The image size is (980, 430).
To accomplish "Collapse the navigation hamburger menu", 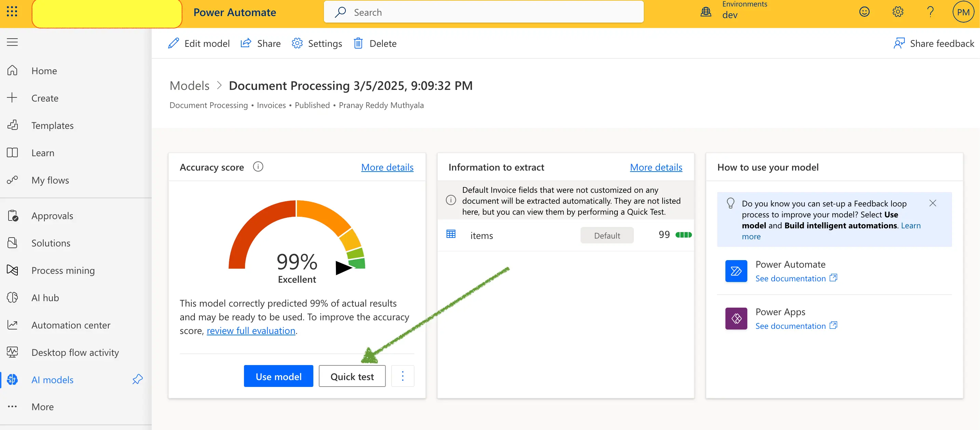I will tap(12, 42).
